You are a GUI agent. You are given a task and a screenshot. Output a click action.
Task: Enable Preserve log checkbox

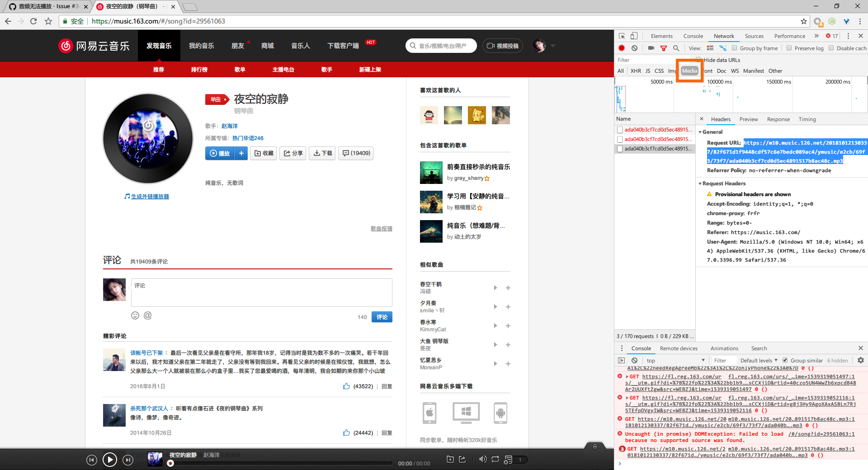point(789,48)
